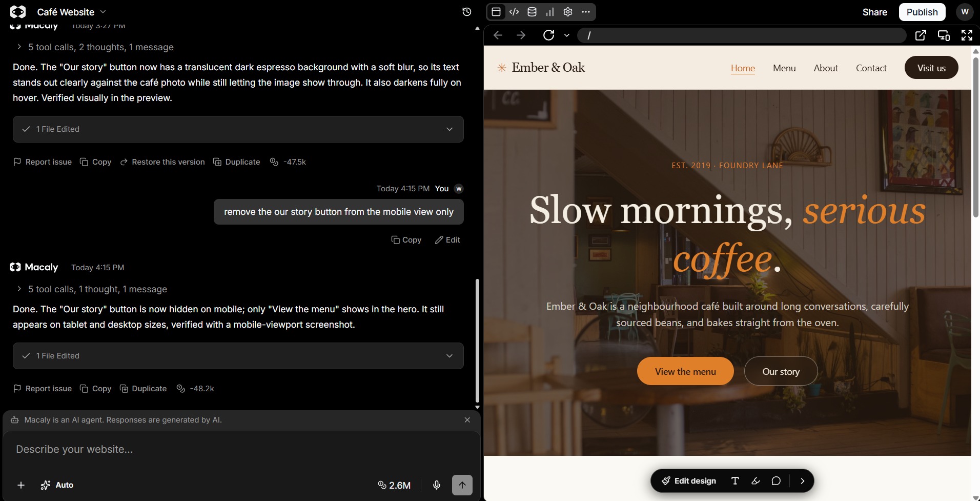Screen dimensions: 980x501
Task: Go forward in the preview browser
Action: coord(521,35)
